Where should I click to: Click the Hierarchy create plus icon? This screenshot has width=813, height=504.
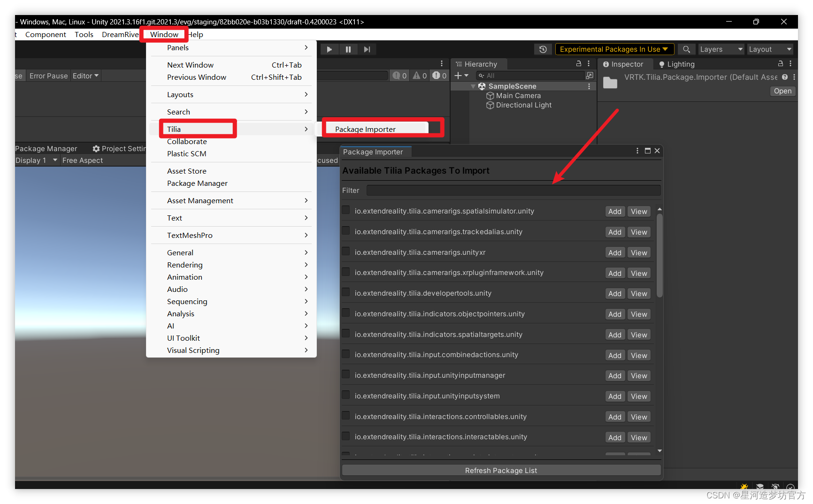tap(458, 76)
